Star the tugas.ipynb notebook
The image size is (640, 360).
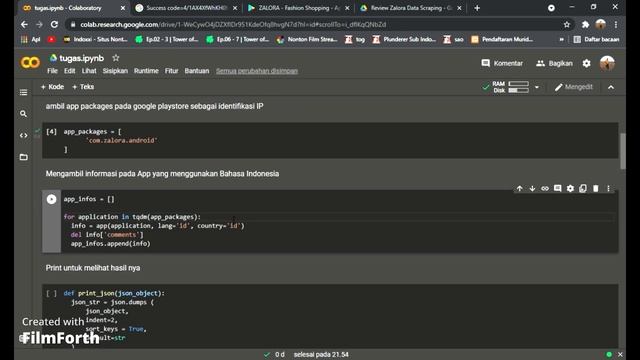coord(116,58)
